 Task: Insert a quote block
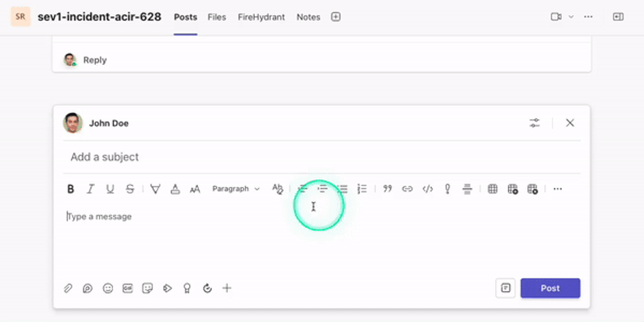click(387, 189)
